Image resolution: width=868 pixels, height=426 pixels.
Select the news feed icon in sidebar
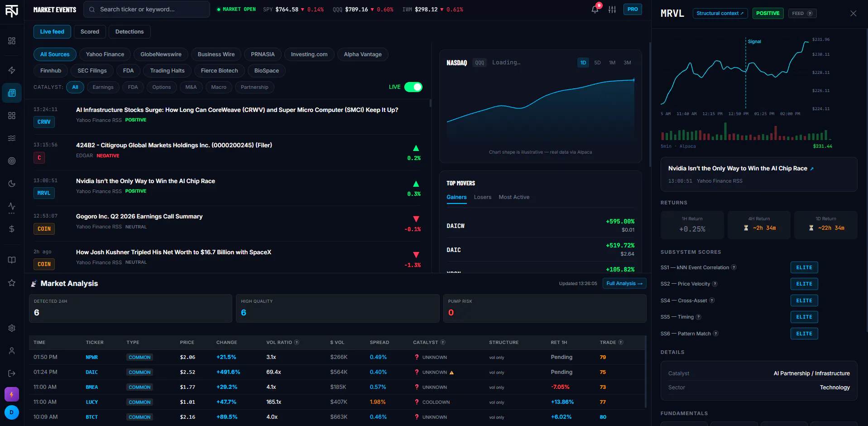point(12,93)
